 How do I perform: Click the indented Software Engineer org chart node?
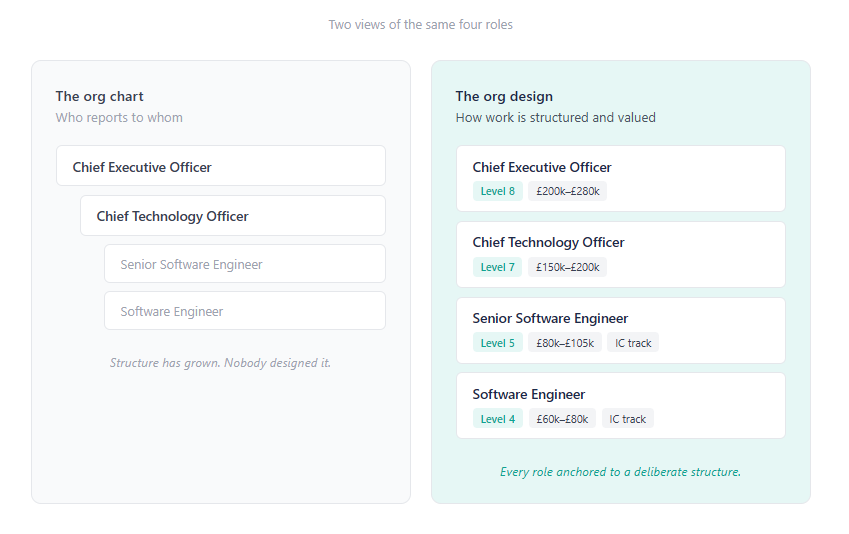coord(244,311)
